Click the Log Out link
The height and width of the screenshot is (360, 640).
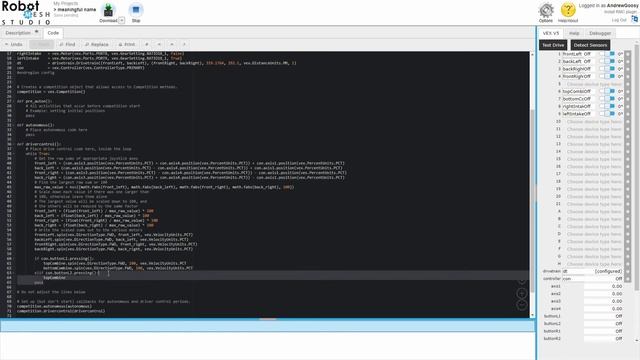619,20
